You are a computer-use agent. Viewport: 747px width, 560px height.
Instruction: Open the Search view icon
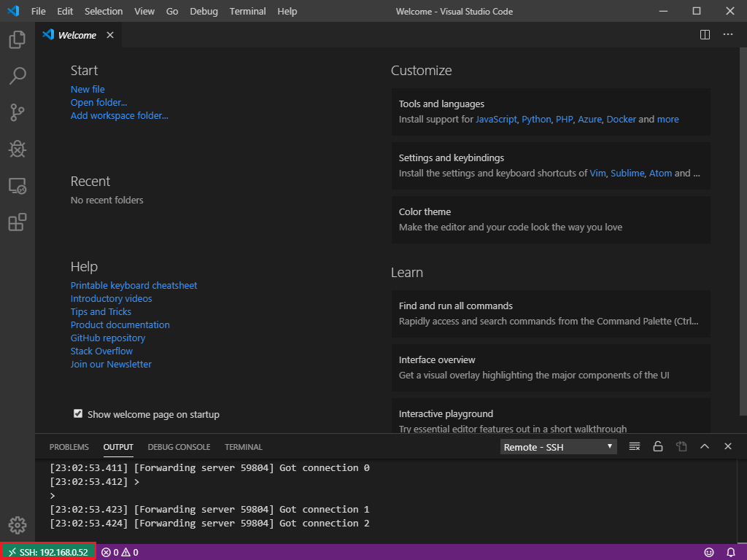(18, 76)
